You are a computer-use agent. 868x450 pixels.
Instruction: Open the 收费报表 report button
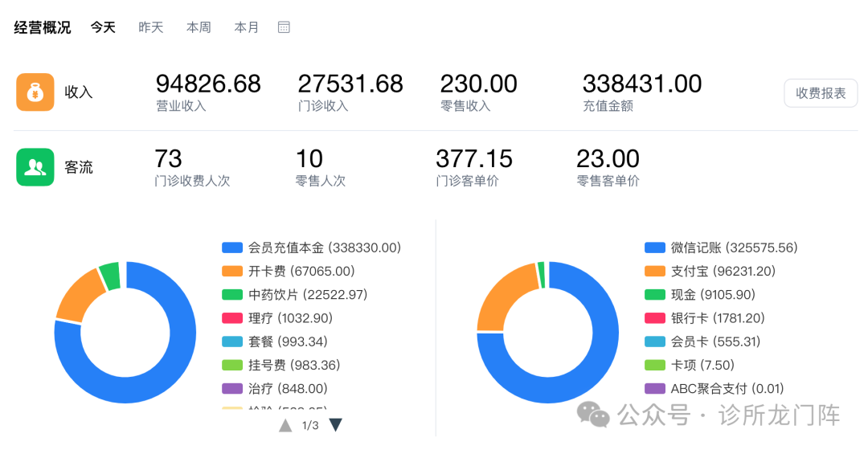[x=821, y=93]
